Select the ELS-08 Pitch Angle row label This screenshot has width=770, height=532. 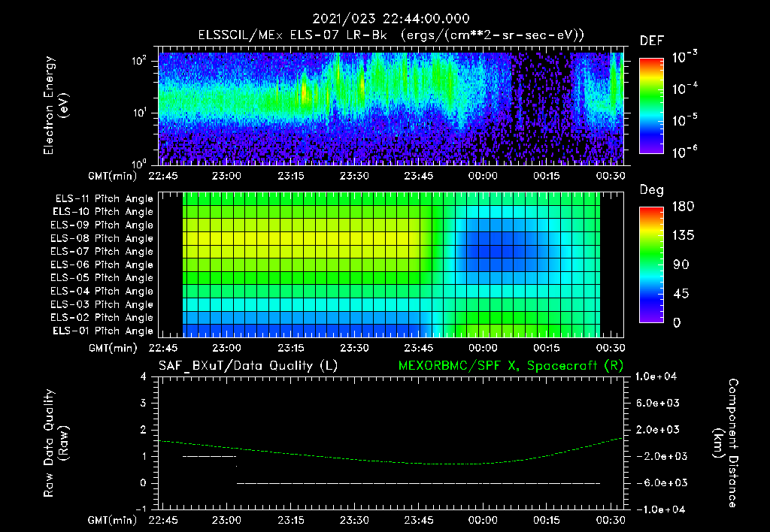tap(102, 238)
